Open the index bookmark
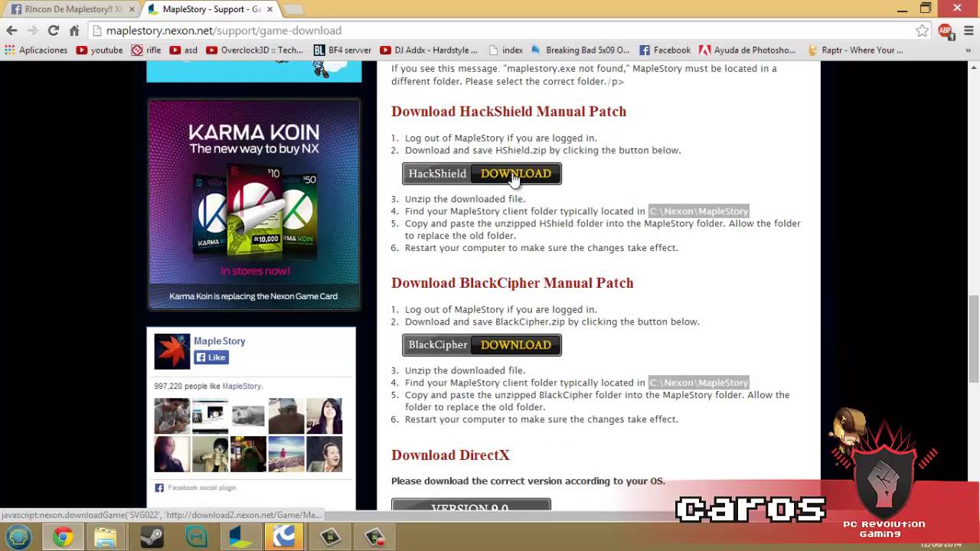980x551 pixels. tap(505, 50)
